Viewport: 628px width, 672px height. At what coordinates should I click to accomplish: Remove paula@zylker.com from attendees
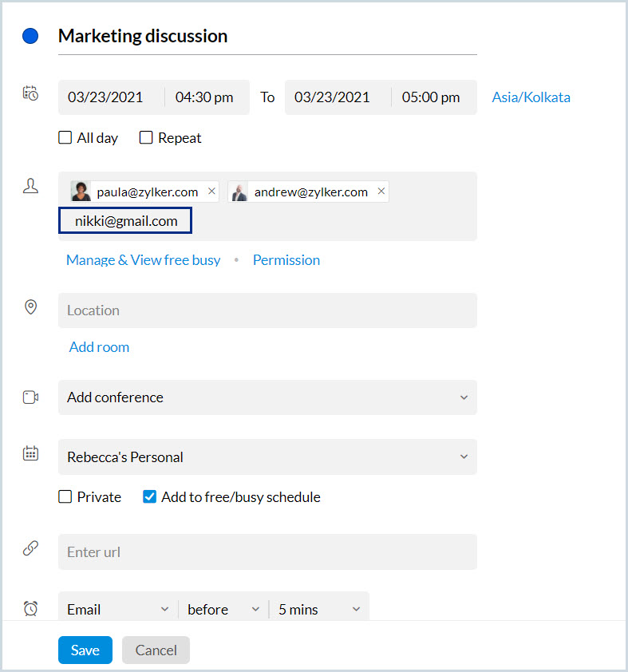coord(211,191)
